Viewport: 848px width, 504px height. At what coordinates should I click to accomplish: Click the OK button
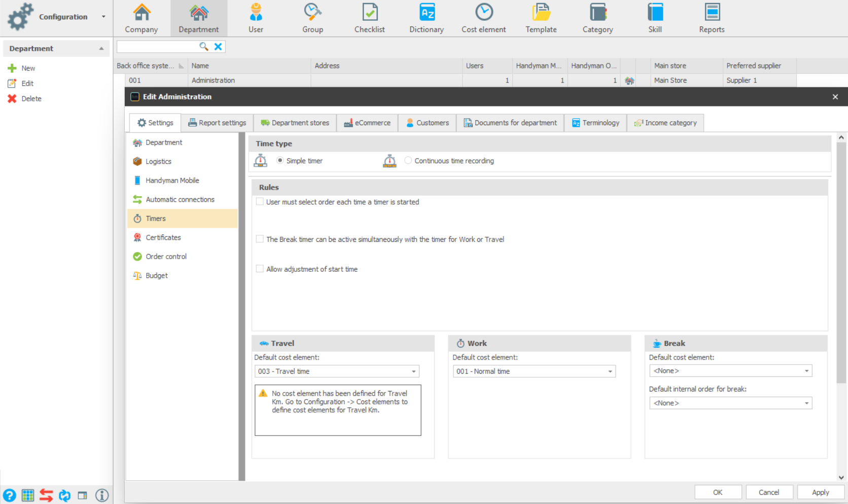(x=718, y=492)
